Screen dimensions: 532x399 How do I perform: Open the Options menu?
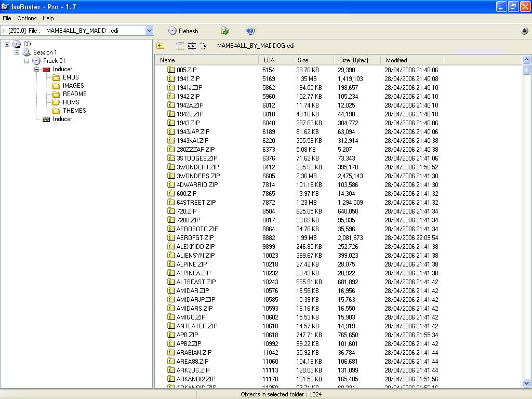(27, 18)
